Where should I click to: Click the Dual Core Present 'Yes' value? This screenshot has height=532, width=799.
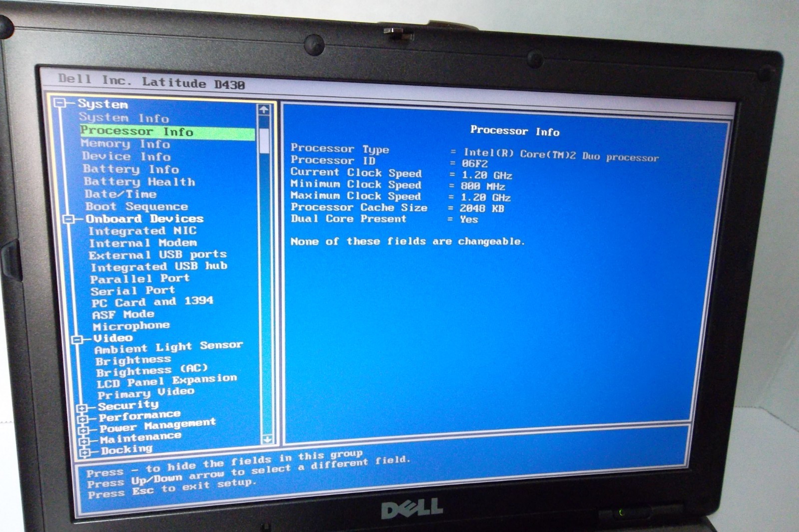469,219
